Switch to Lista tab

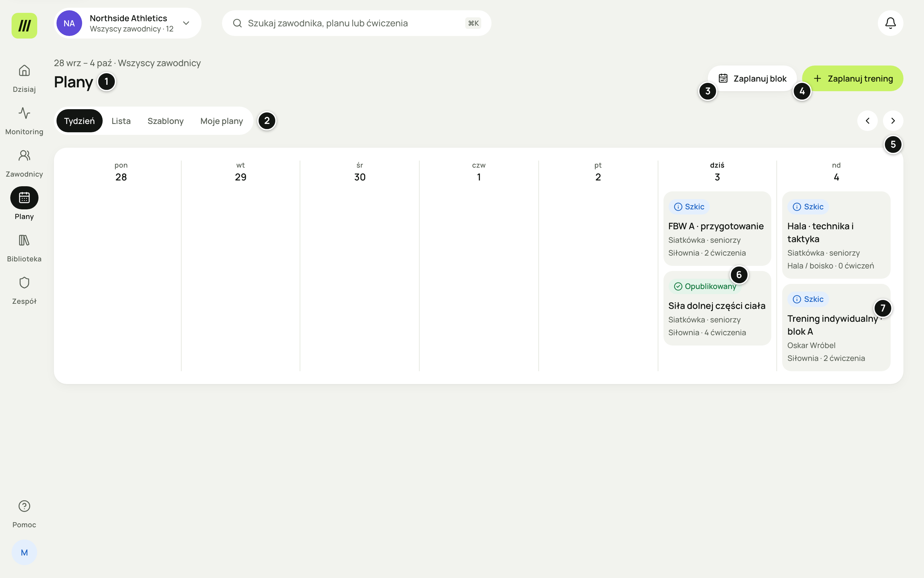(121, 121)
